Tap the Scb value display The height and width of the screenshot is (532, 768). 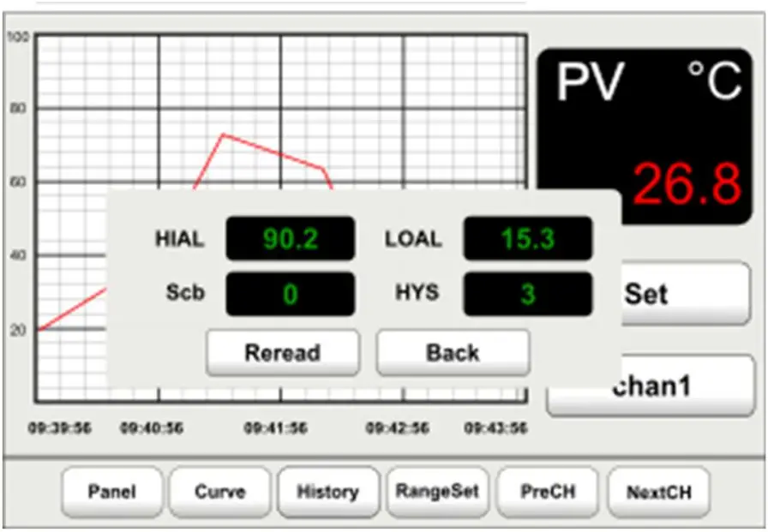(289, 293)
